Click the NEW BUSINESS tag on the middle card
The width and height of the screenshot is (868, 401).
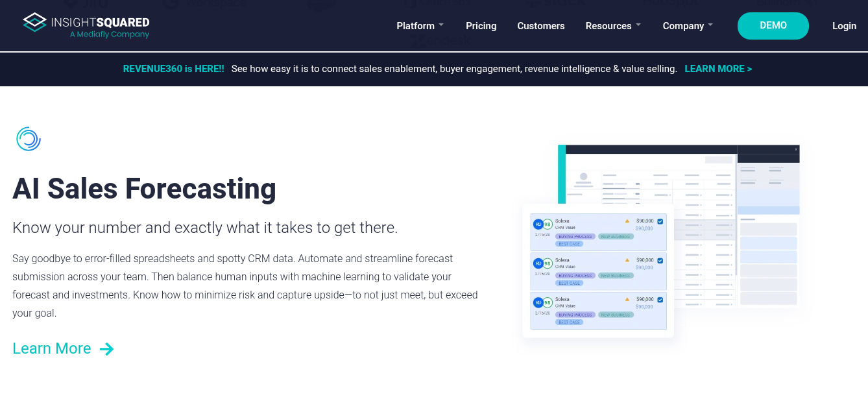click(x=616, y=276)
